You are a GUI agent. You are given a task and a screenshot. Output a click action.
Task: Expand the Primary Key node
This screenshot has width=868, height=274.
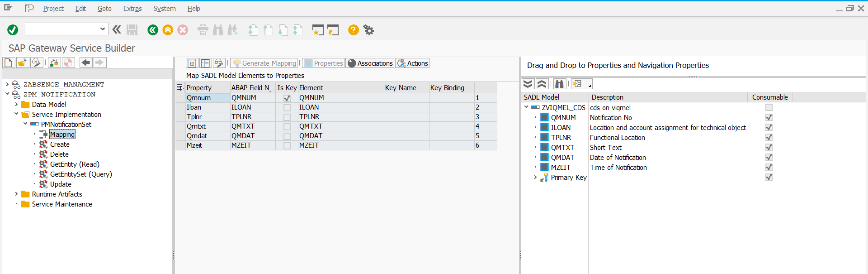click(535, 177)
